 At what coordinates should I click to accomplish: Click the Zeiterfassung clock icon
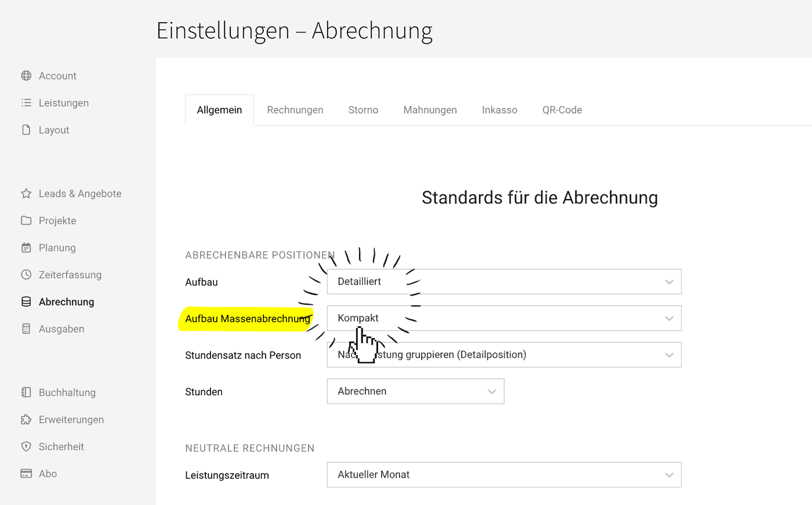[26, 275]
